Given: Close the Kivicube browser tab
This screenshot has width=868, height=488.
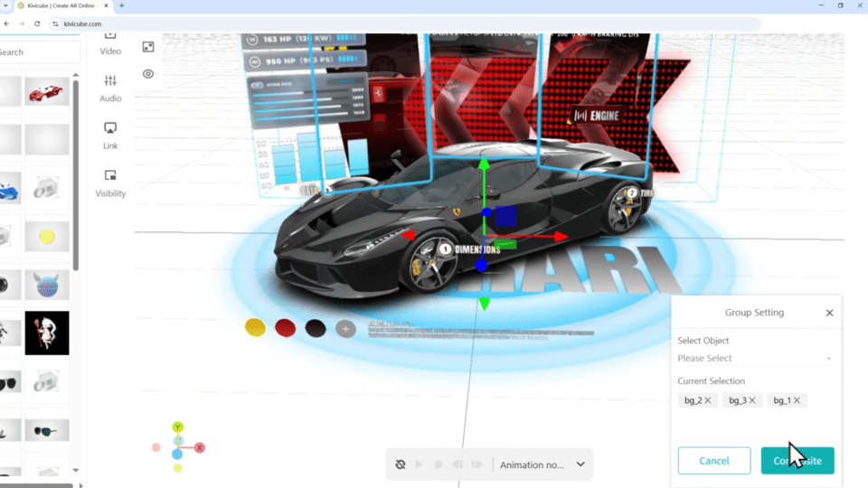Looking at the screenshot, I should (x=107, y=5).
